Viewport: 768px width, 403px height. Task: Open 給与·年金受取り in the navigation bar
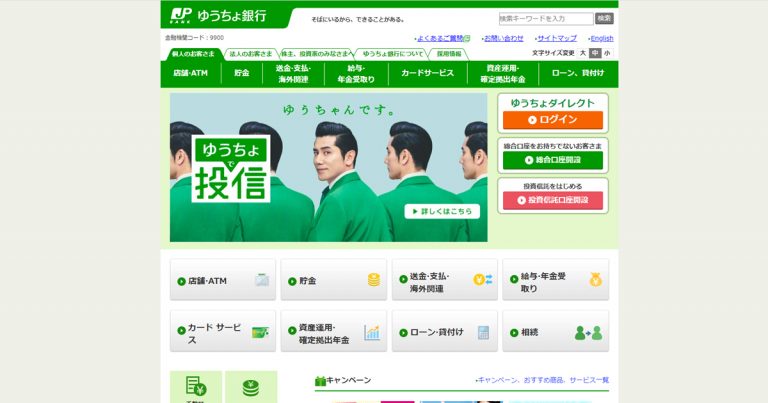click(356, 73)
